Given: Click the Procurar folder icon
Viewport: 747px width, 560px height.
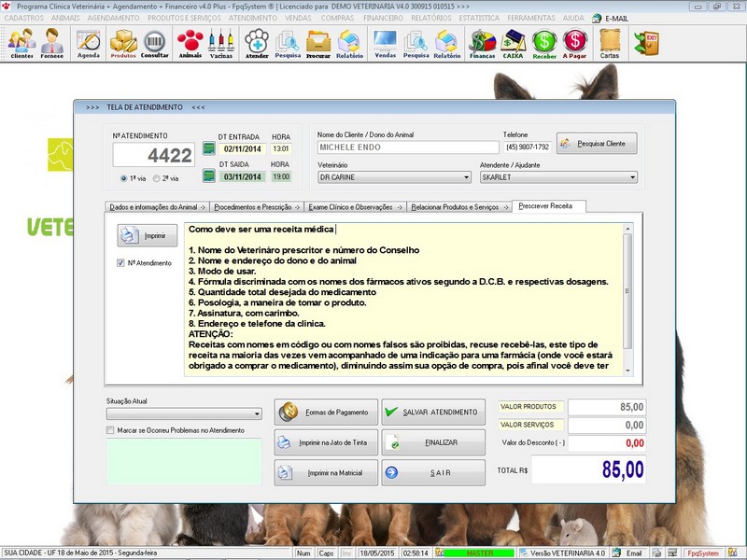Looking at the screenshot, I should 318,43.
